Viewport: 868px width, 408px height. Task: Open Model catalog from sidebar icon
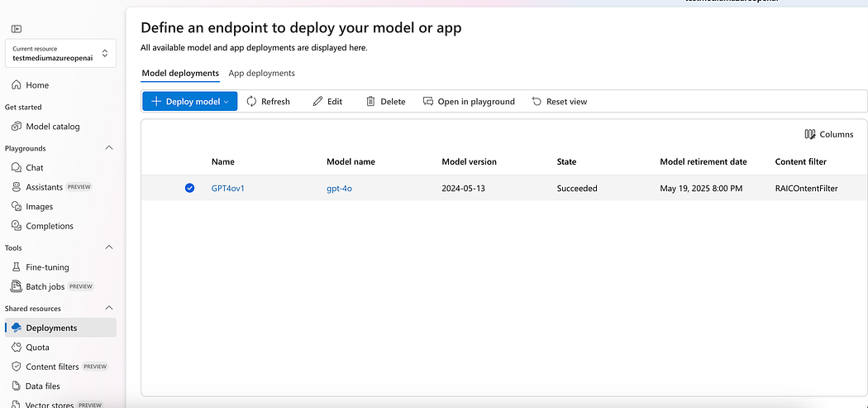(16, 127)
